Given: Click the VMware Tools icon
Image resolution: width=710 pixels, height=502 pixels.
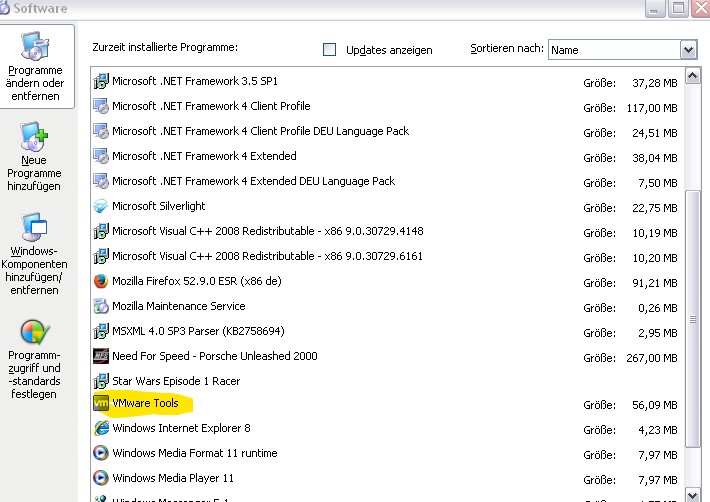Looking at the screenshot, I should (x=101, y=403).
